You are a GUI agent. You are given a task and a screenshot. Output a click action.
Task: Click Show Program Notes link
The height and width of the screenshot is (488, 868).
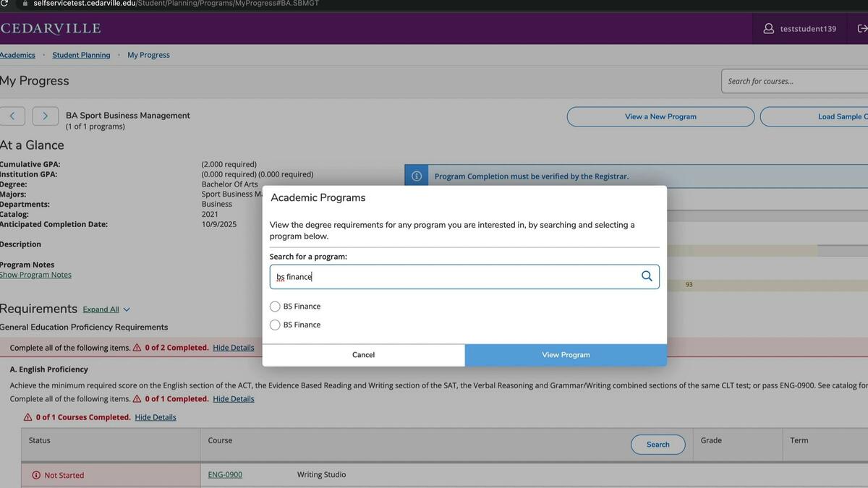coord(35,275)
